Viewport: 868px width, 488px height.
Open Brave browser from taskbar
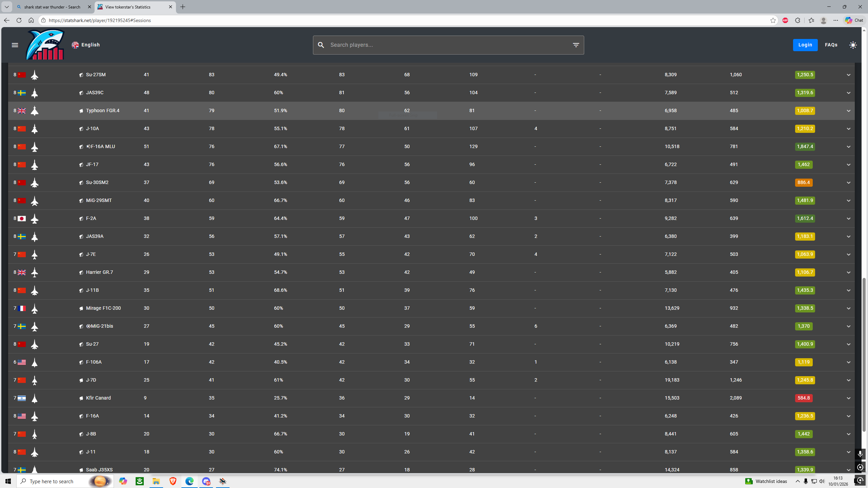(173, 481)
